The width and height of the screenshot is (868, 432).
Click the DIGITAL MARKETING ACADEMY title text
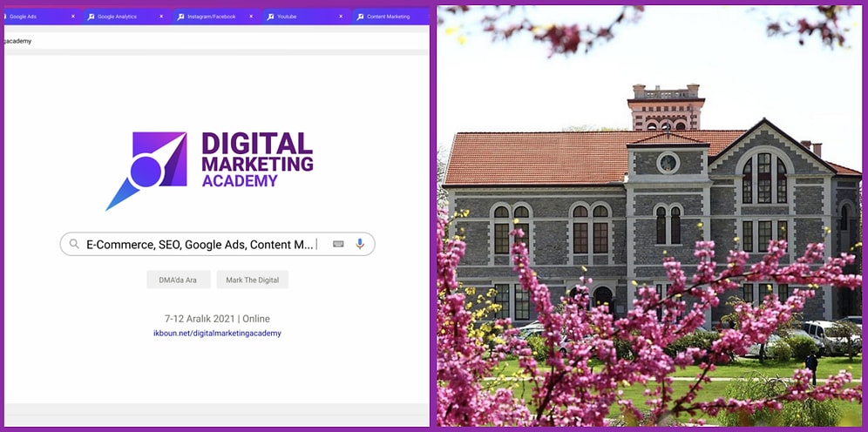(x=257, y=160)
